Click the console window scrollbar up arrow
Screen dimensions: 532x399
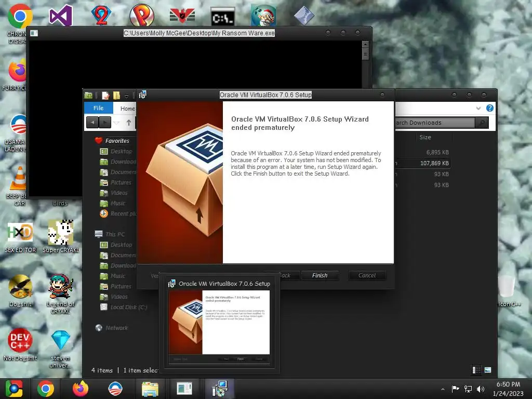pos(365,44)
